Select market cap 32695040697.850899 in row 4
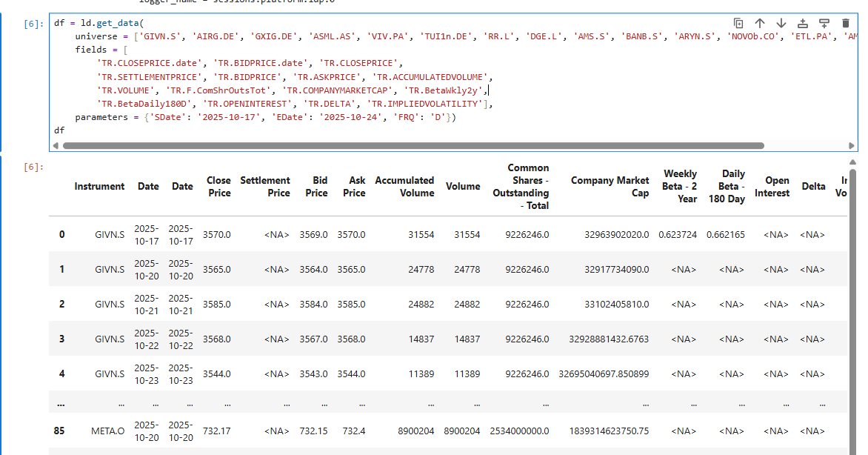This screenshot has width=868, height=455. pyautogui.click(x=604, y=374)
